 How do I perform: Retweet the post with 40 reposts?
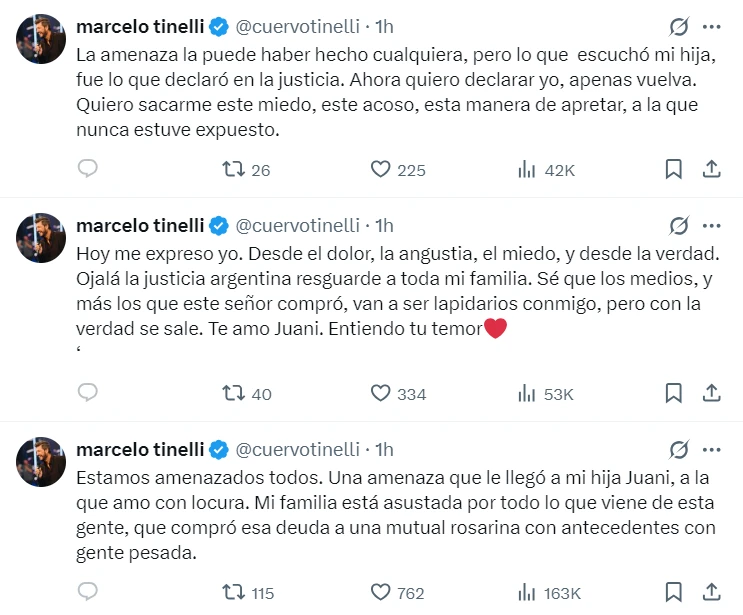[x=232, y=393]
